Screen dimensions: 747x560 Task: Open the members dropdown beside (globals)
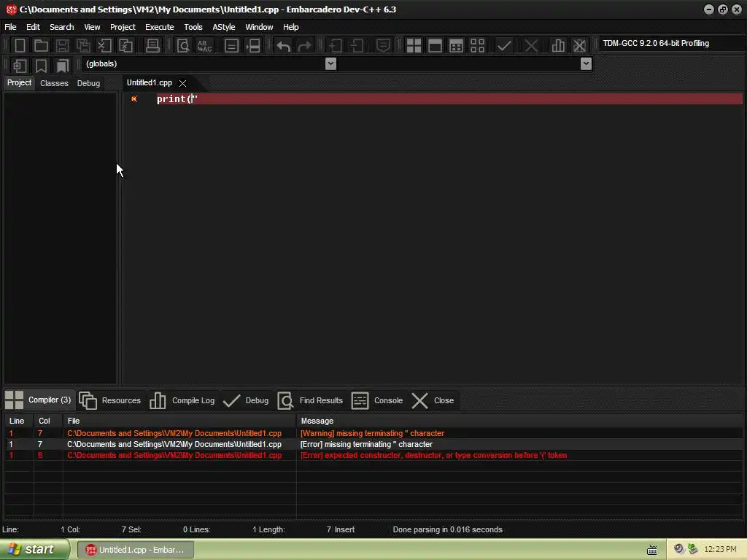click(586, 64)
